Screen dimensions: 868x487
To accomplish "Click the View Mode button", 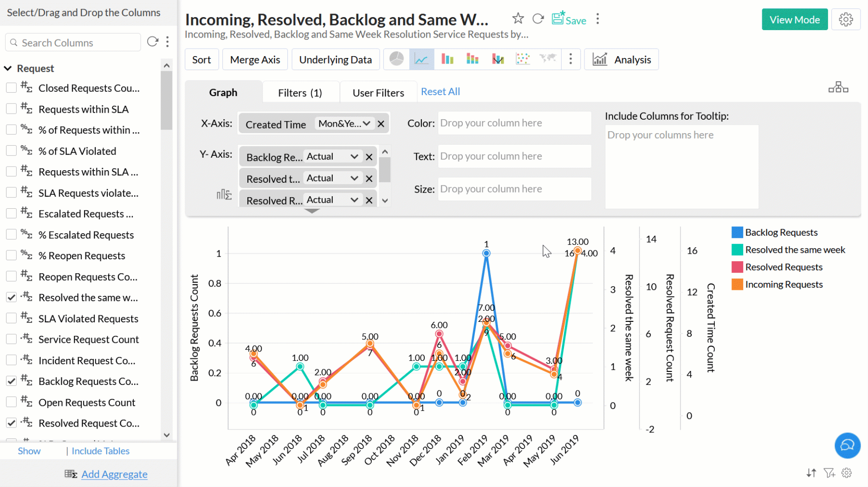I will click(794, 19).
